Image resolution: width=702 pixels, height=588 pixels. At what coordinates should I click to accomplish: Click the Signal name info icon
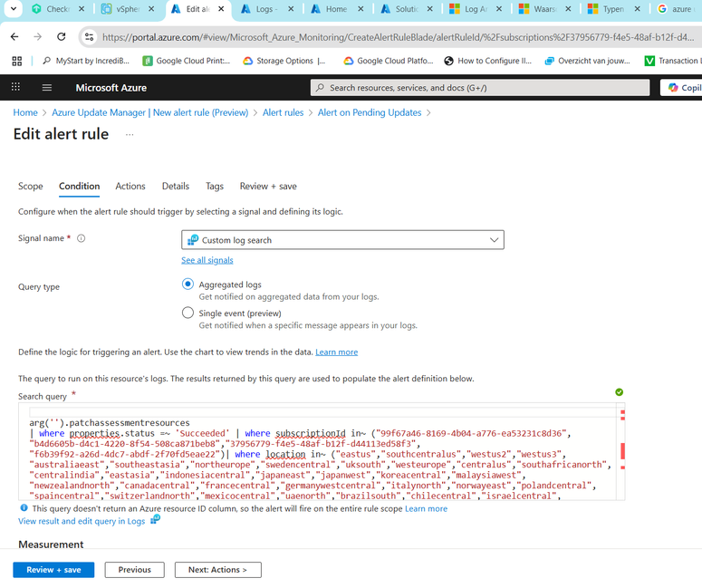[x=81, y=238]
